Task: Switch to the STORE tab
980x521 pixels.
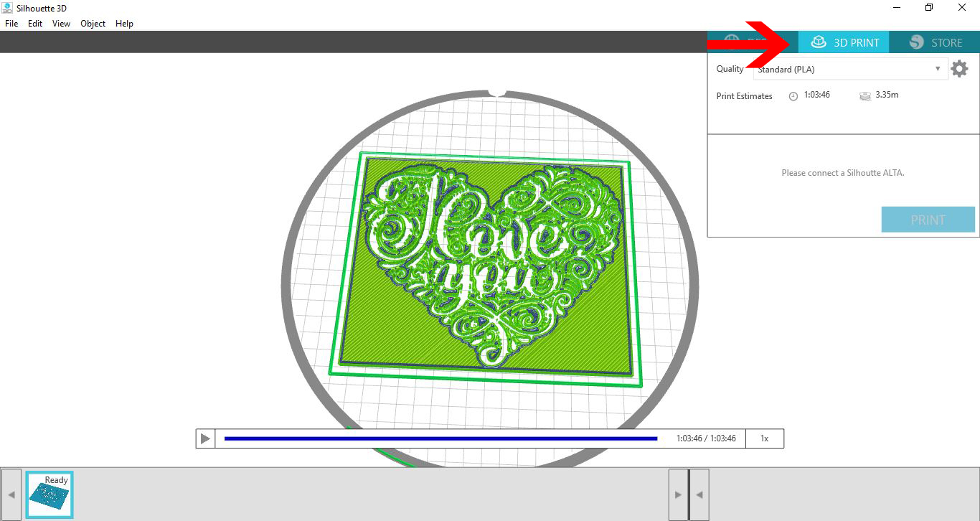Action: point(935,42)
